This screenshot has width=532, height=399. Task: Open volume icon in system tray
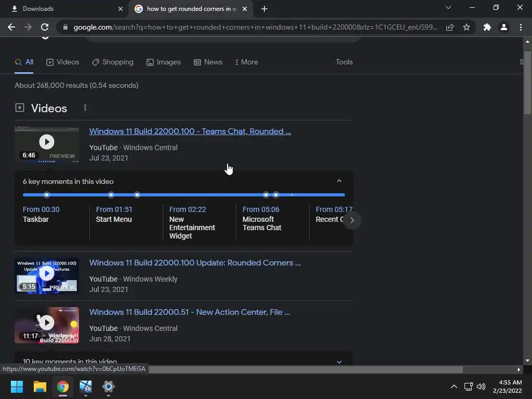point(481,387)
